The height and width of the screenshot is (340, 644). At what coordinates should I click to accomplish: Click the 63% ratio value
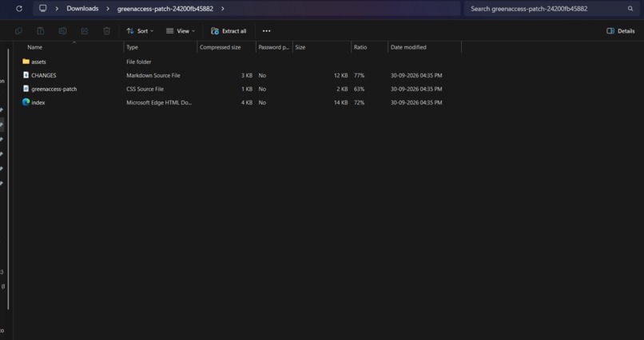click(x=359, y=89)
